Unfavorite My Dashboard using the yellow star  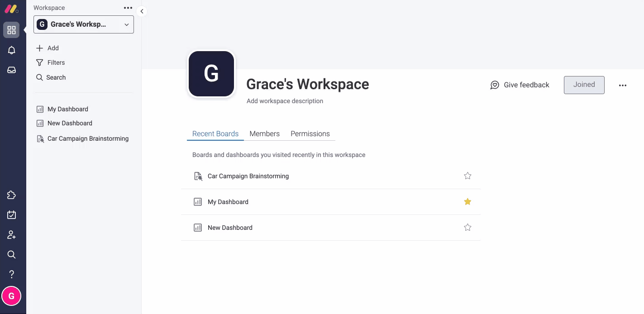point(467,201)
